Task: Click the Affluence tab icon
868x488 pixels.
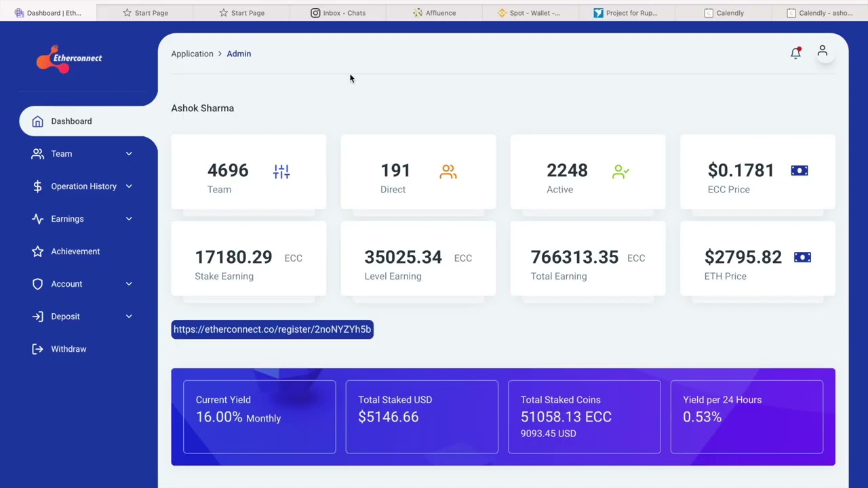Action: coord(418,13)
